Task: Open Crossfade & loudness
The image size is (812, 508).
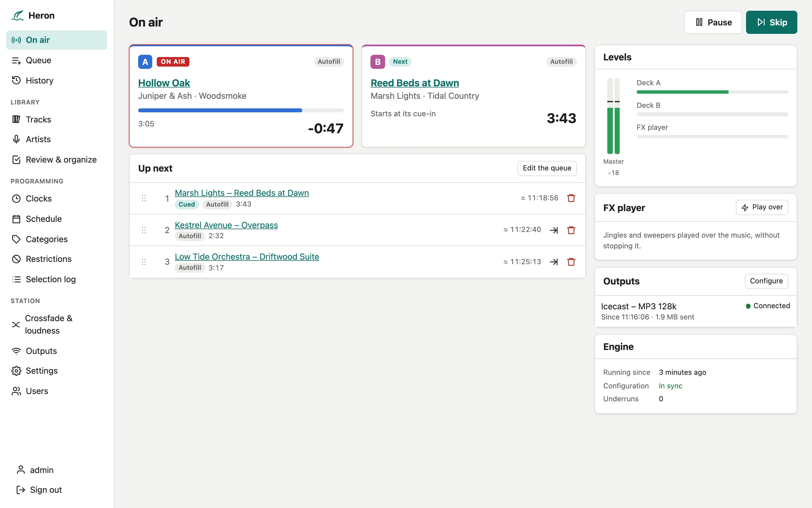Action: [56, 324]
